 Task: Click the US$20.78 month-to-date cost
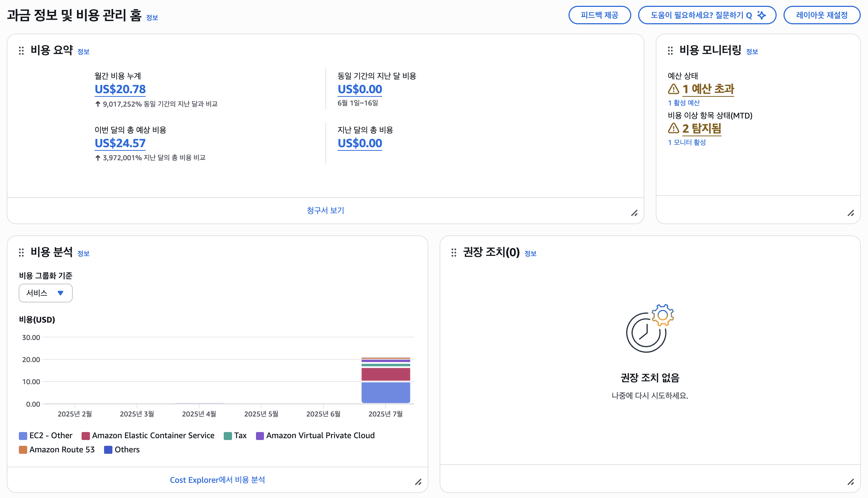tap(120, 89)
